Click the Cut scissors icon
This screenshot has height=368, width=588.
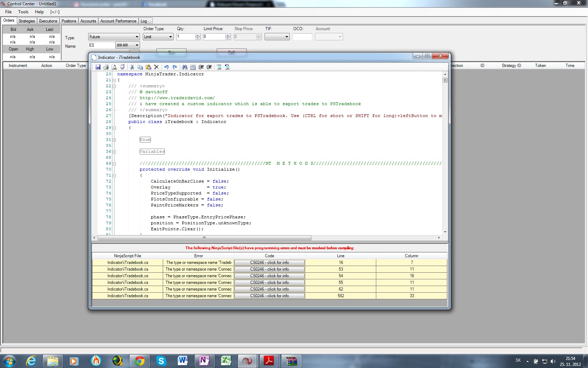point(132,67)
